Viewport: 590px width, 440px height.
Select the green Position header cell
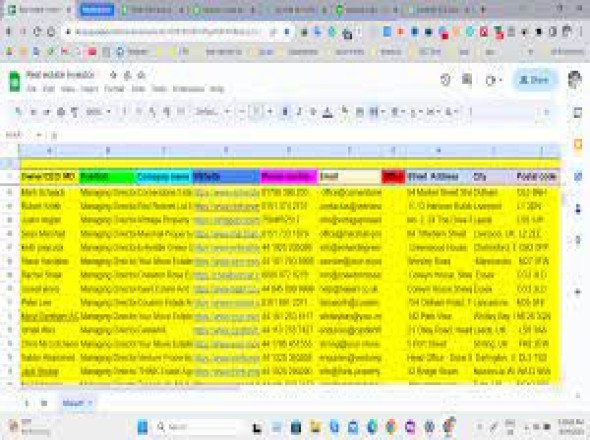pos(107,177)
